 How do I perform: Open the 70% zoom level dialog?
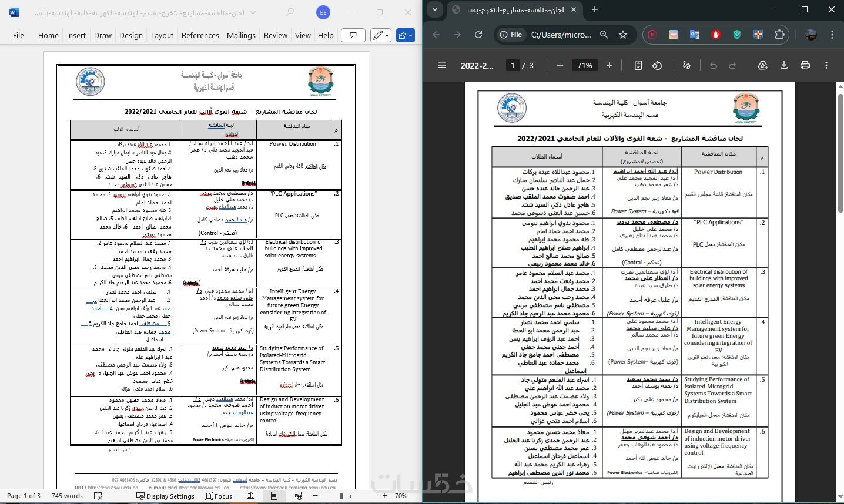401,496
